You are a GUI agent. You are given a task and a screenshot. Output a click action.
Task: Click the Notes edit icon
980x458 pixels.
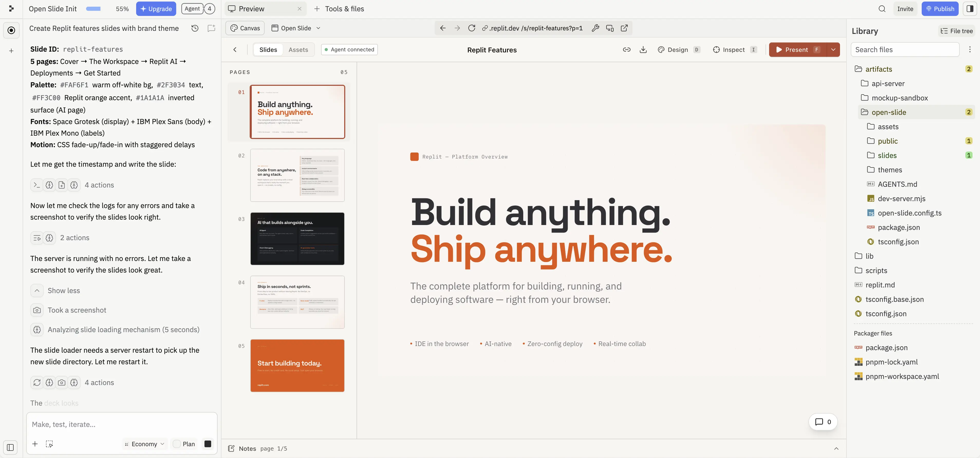click(231, 448)
